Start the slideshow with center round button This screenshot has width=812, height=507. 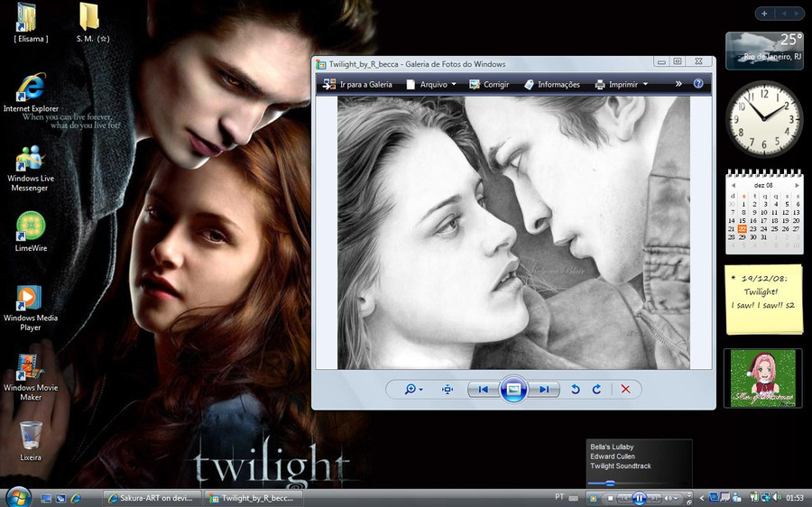pos(513,389)
